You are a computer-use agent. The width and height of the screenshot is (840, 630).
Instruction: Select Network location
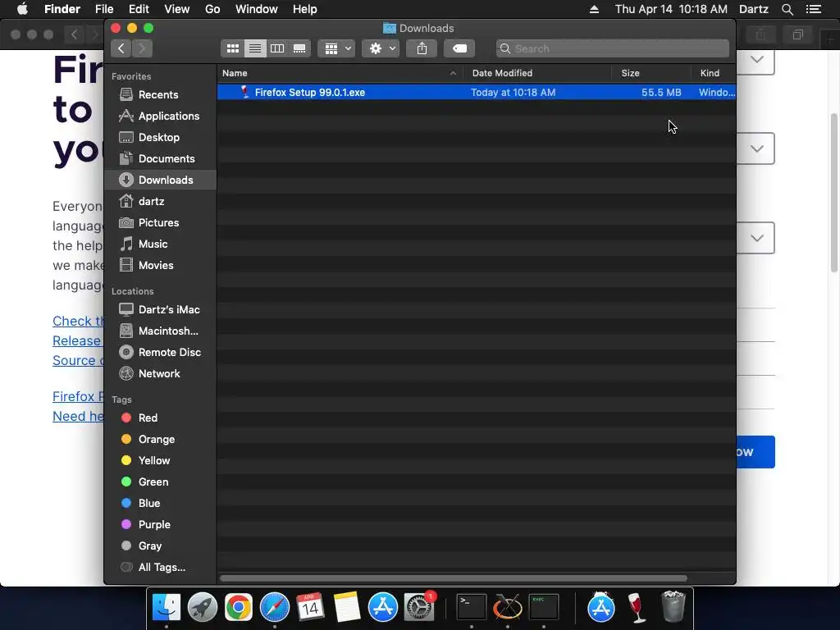pos(160,374)
